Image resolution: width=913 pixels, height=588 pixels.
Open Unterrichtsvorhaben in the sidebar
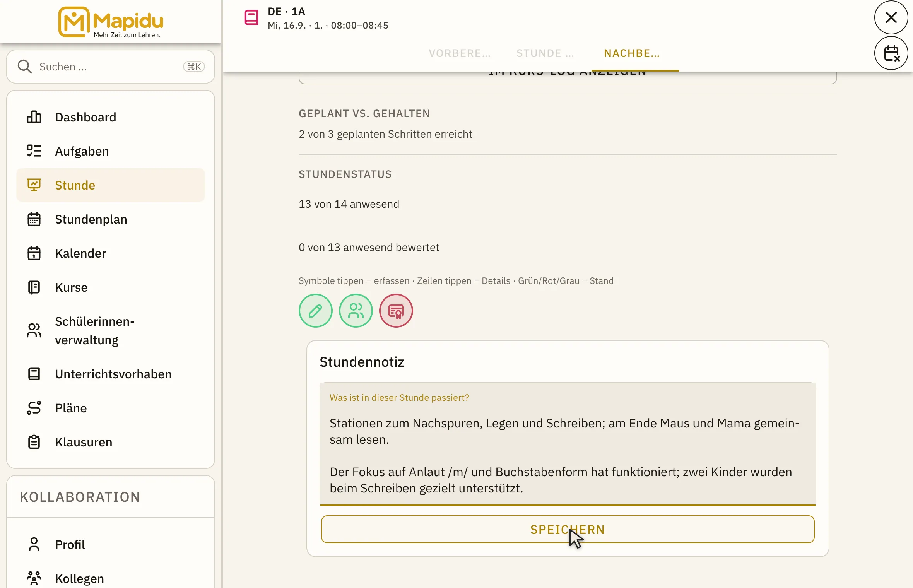111,374
